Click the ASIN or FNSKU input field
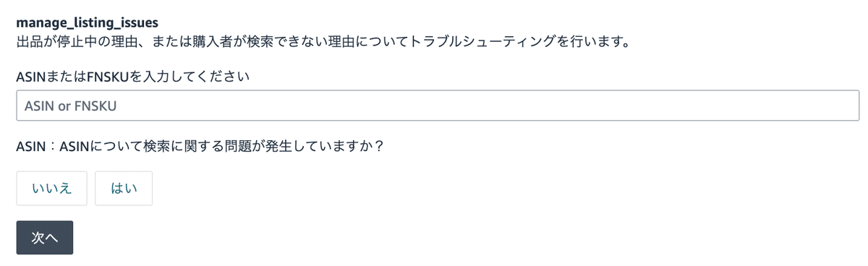This screenshot has width=868, height=266. click(x=438, y=106)
